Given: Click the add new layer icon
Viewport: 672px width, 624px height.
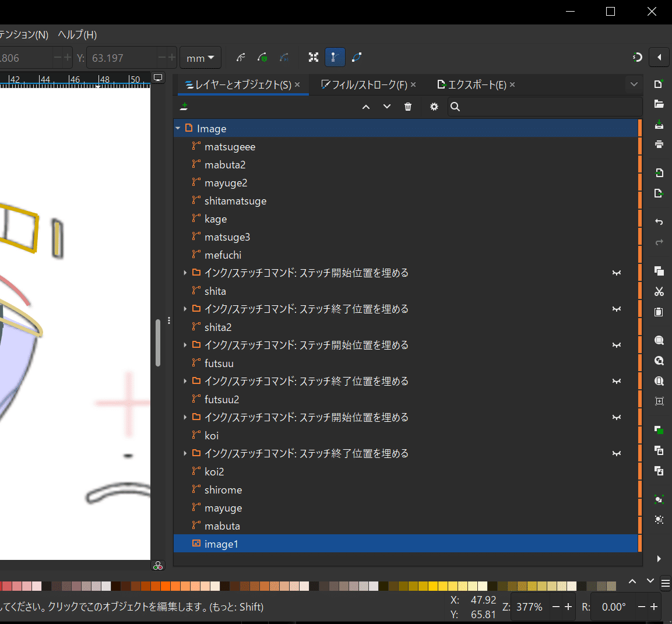Looking at the screenshot, I should pos(184,107).
